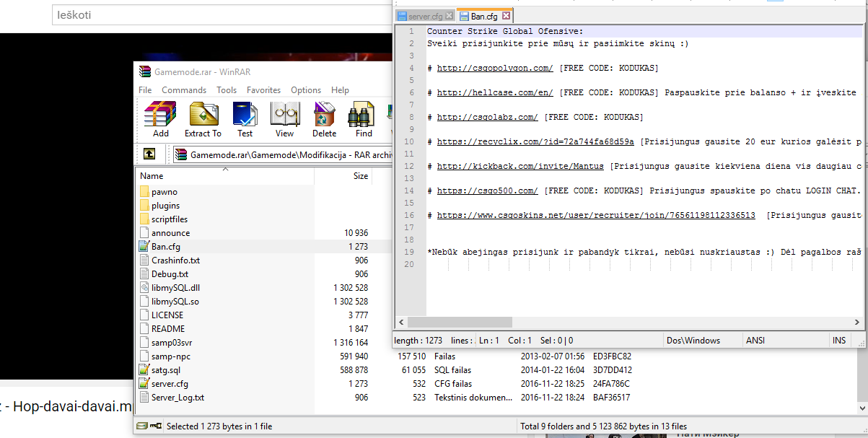Select the samp03svr file name
The width and height of the screenshot is (868, 438).
coord(172,343)
